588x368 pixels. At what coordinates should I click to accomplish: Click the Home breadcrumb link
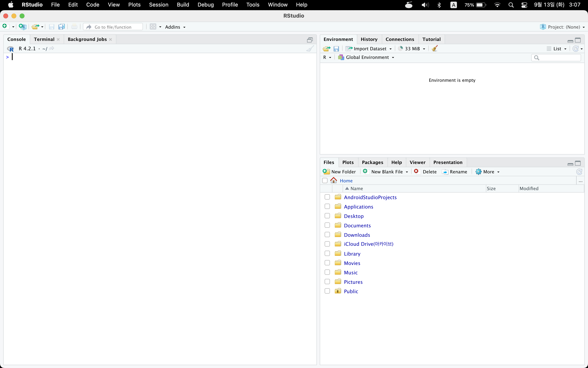pos(346,181)
